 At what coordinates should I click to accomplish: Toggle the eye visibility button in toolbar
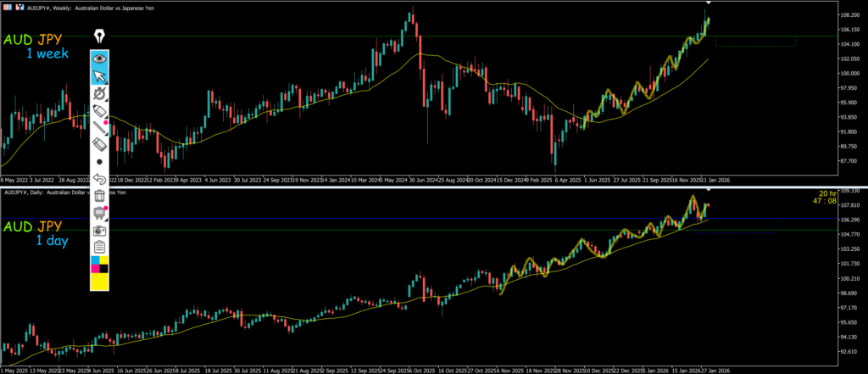(100, 59)
